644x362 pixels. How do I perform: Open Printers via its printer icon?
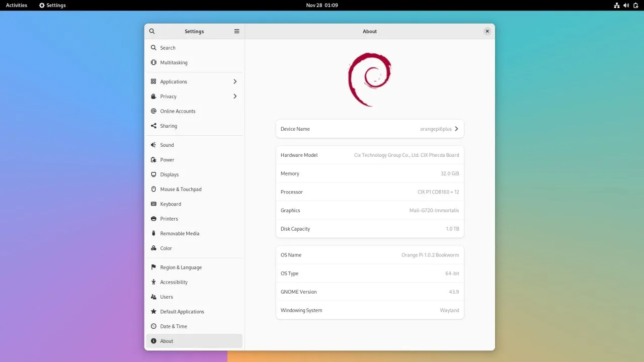click(x=153, y=219)
